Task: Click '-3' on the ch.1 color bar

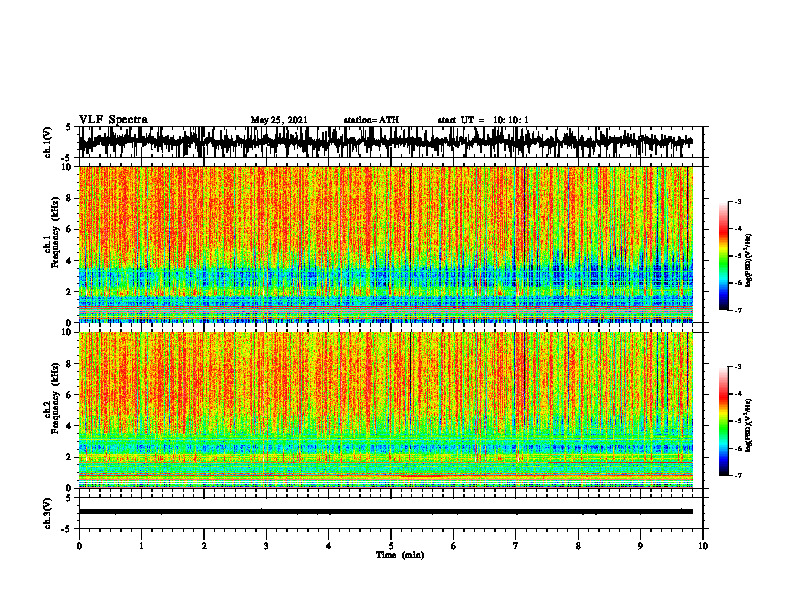Action: coord(737,202)
